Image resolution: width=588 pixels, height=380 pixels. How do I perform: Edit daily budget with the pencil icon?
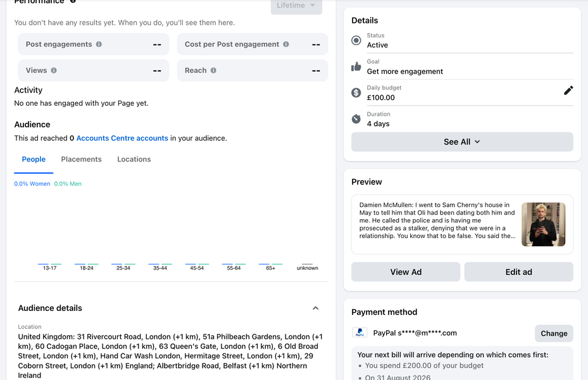pos(568,91)
